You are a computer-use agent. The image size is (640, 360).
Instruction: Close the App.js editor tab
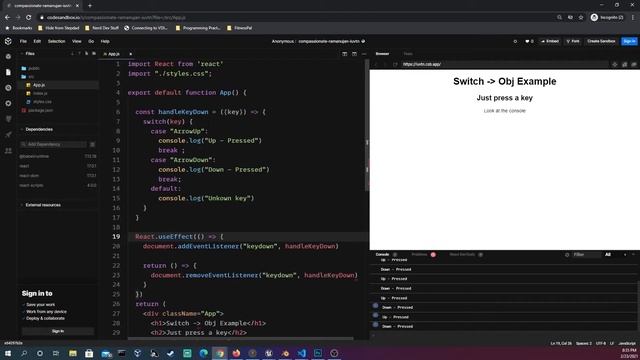click(x=130, y=54)
